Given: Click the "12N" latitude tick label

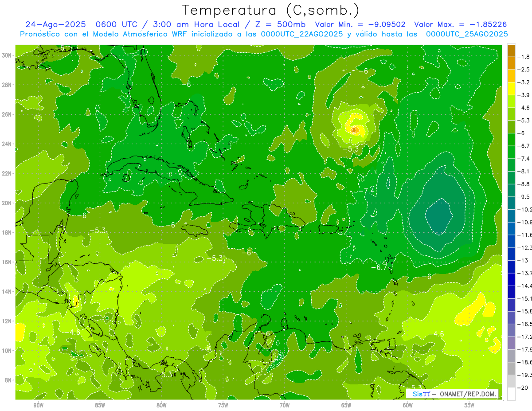Looking at the screenshot, I should pos(8,321).
